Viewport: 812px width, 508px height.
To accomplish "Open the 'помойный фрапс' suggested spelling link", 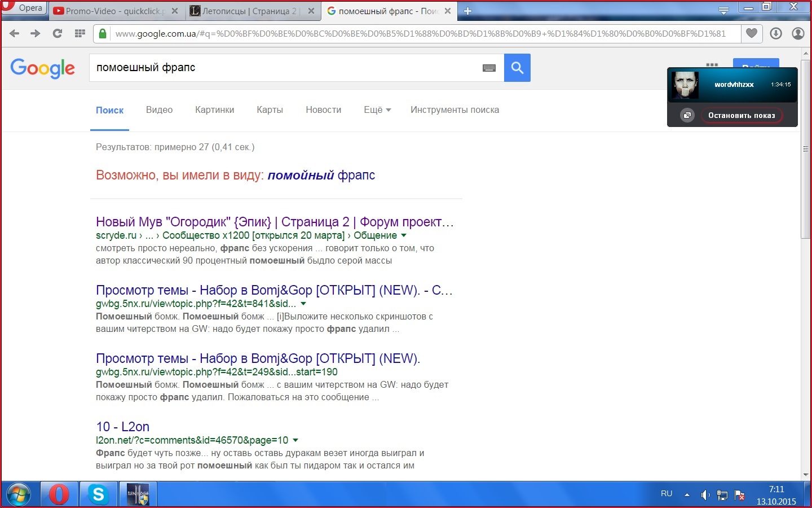I will [321, 175].
